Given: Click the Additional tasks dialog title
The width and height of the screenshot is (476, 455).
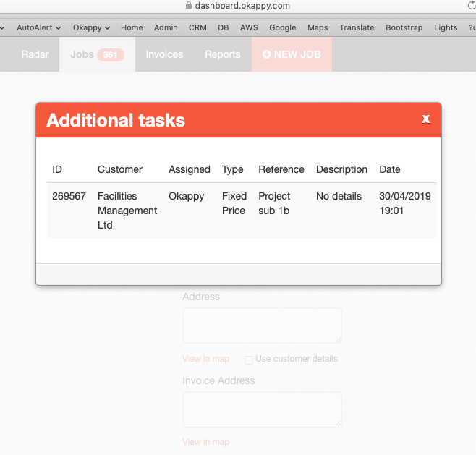Looking at the screenshot, I should (115, 120).
